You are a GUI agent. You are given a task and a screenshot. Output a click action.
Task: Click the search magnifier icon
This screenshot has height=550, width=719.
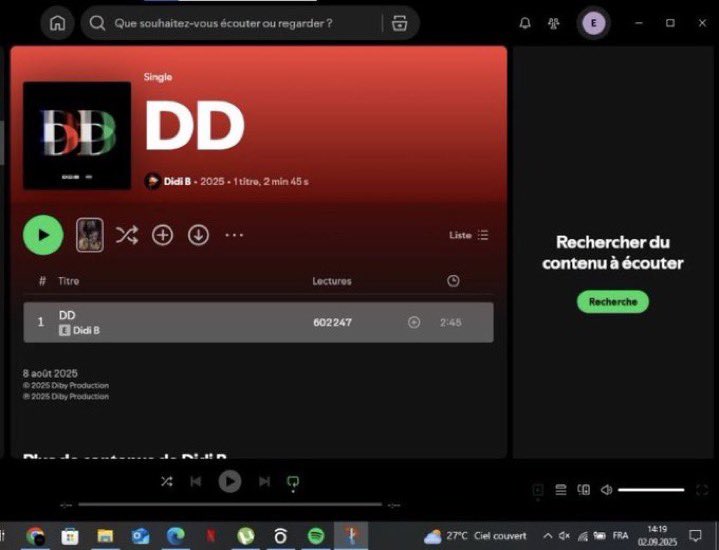97,23
